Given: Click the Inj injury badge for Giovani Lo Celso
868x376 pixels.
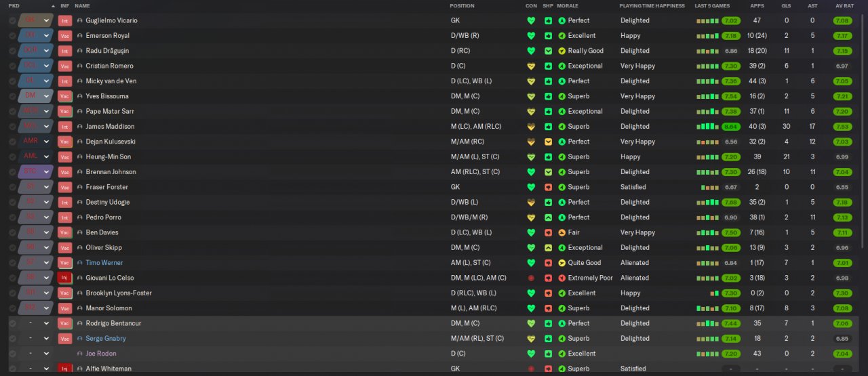Looking at the screenshot, I should [x=65, y=278].
